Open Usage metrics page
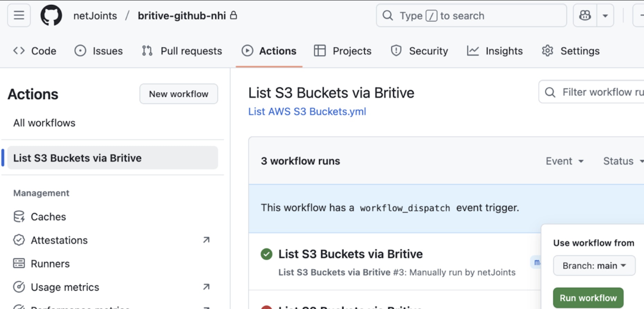The height and width of the screenshot is (309, 644). [x=65, y=287]
